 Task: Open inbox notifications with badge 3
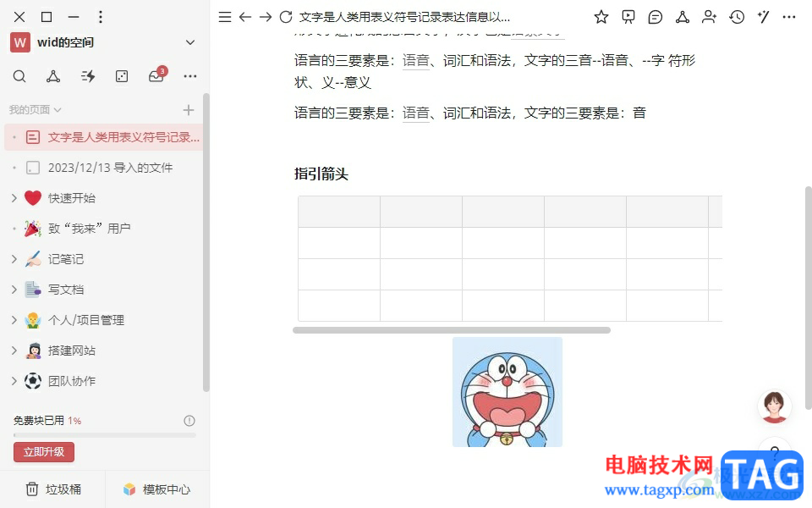click(156, 75)
